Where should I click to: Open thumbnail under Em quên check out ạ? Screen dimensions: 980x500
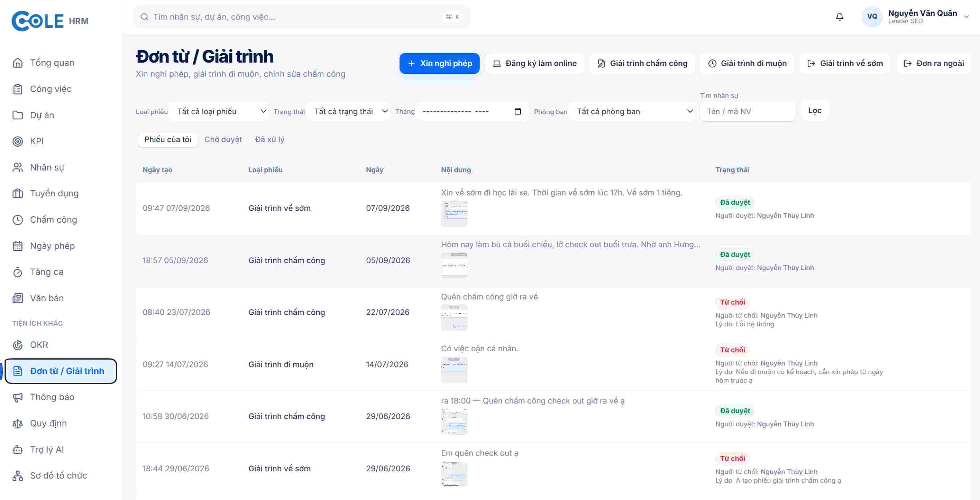(454, 474)
